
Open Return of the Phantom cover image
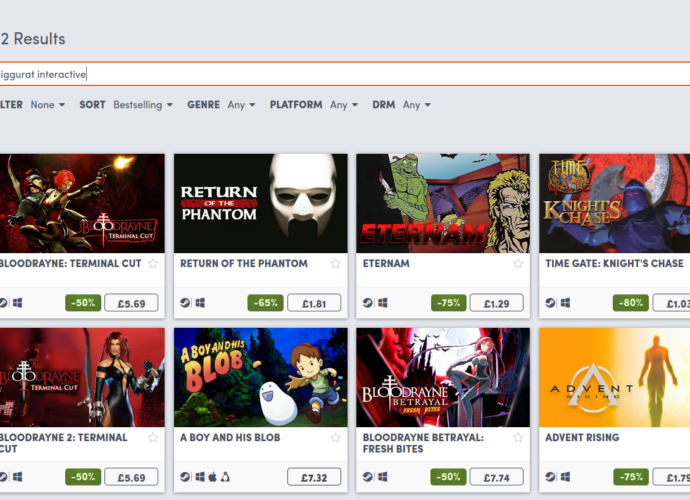[x=261, y=203]
